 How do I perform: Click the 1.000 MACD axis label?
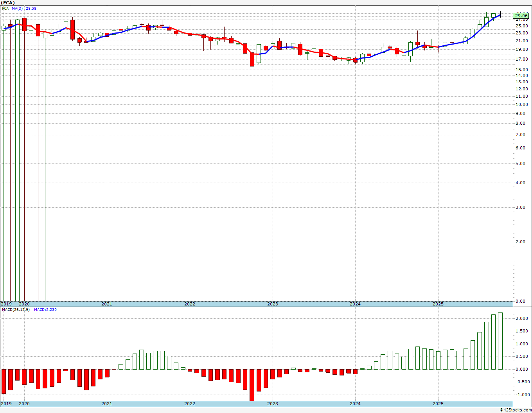pyautogui.click(x=521, y=344)
